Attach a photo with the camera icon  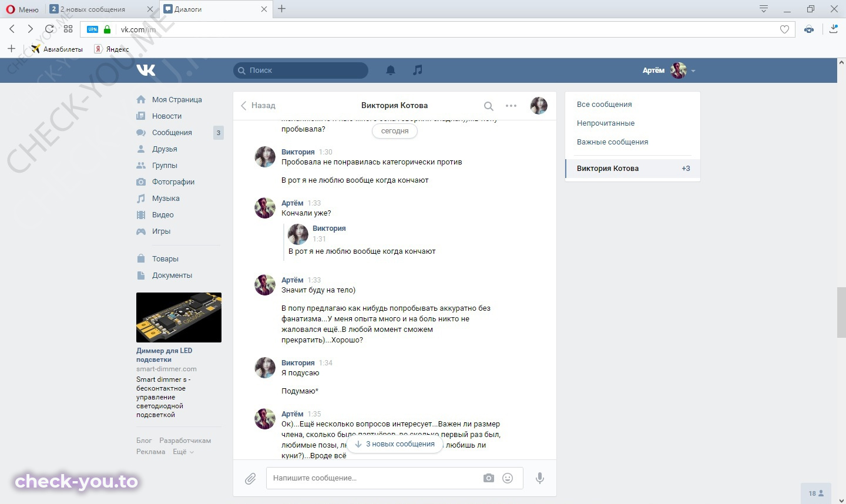[x=489, y=478]
